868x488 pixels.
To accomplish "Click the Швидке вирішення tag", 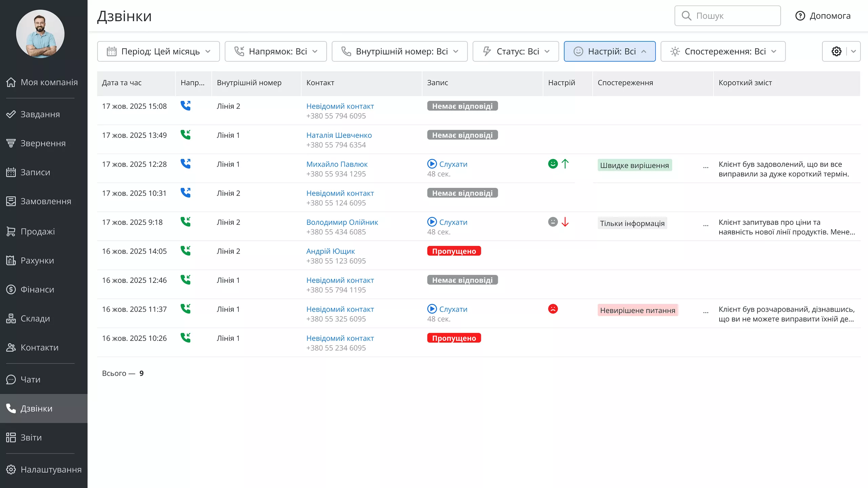I will coord(634,165).
